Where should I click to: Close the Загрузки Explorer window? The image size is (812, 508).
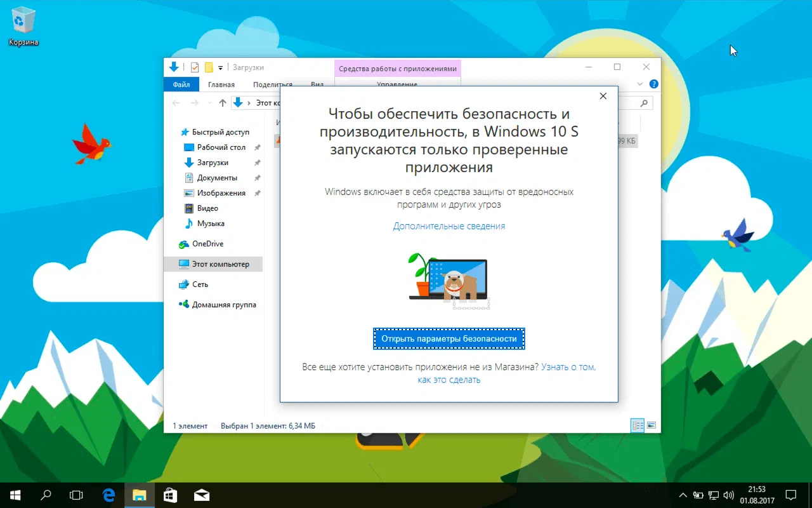pos(646,67)
